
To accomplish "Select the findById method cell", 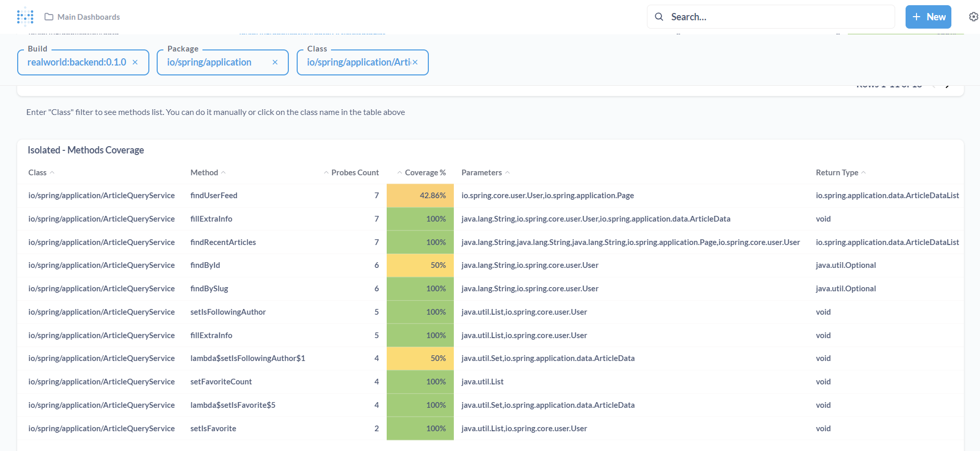I will click(205, 265).
